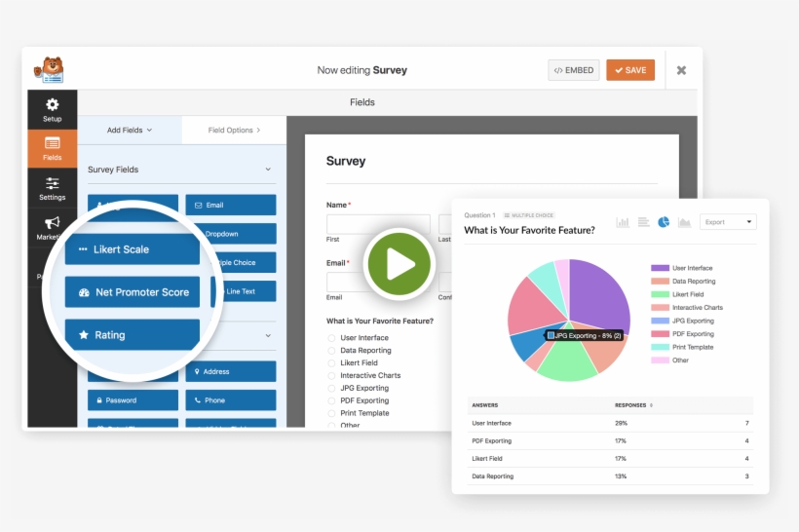This screenshot has height=532, width=799.
Task: Add the Net Promoter Score field
Action: point(132,292)
